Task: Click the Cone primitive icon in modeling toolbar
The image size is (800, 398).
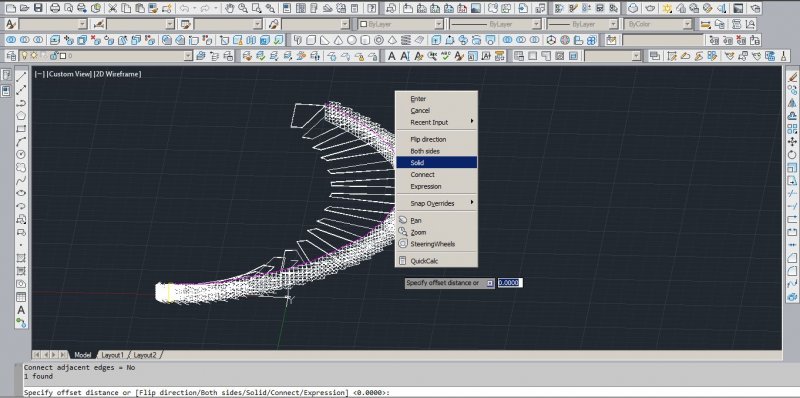Action: 338,40
